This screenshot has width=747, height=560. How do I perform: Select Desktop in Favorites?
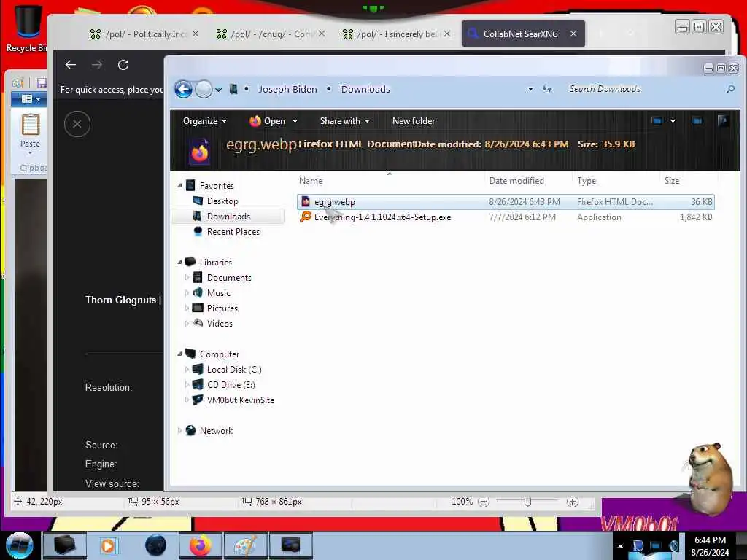pos(222,201)
